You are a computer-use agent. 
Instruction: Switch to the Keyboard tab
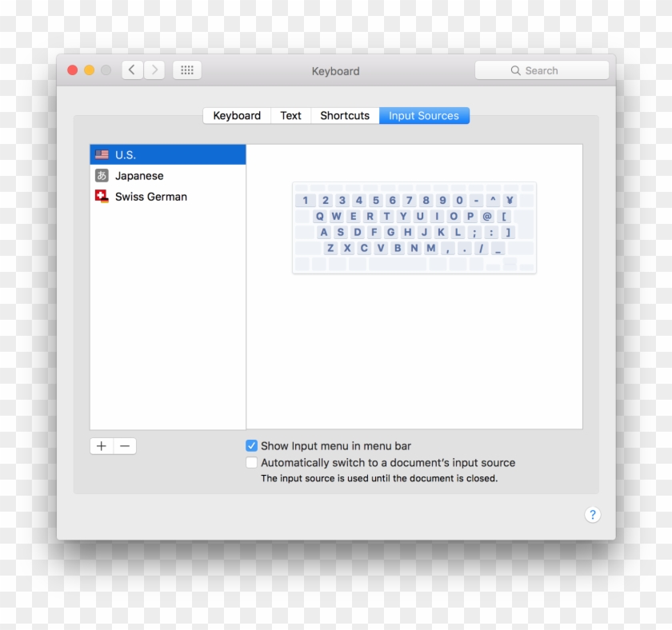coord(236,115)
